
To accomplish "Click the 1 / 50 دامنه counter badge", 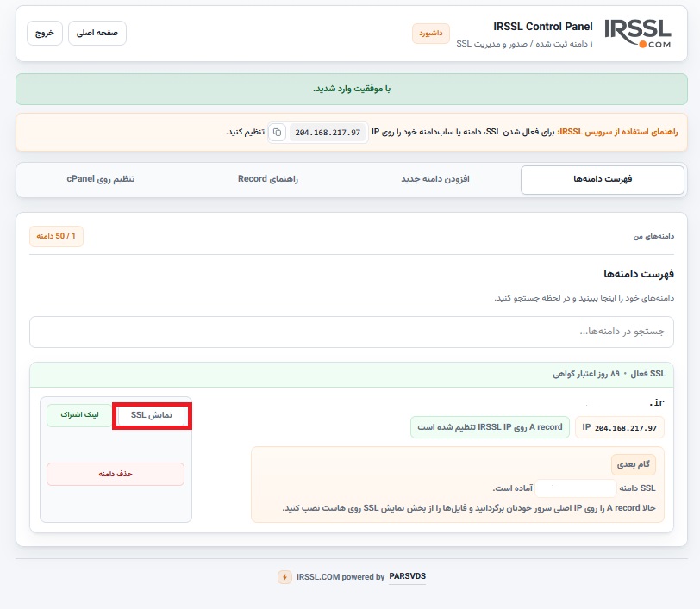I will pyautogui.click(x=56, y=236).
